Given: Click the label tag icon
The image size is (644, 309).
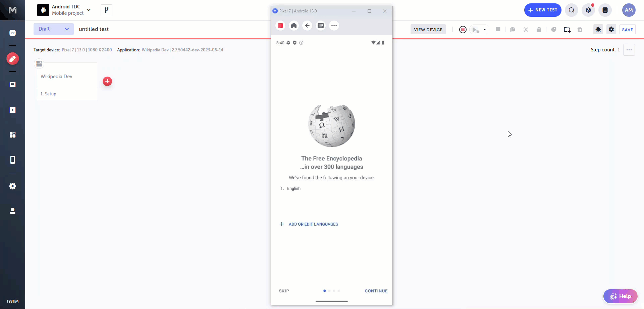Looking at the screenshot, I should (x=554, y=30).
